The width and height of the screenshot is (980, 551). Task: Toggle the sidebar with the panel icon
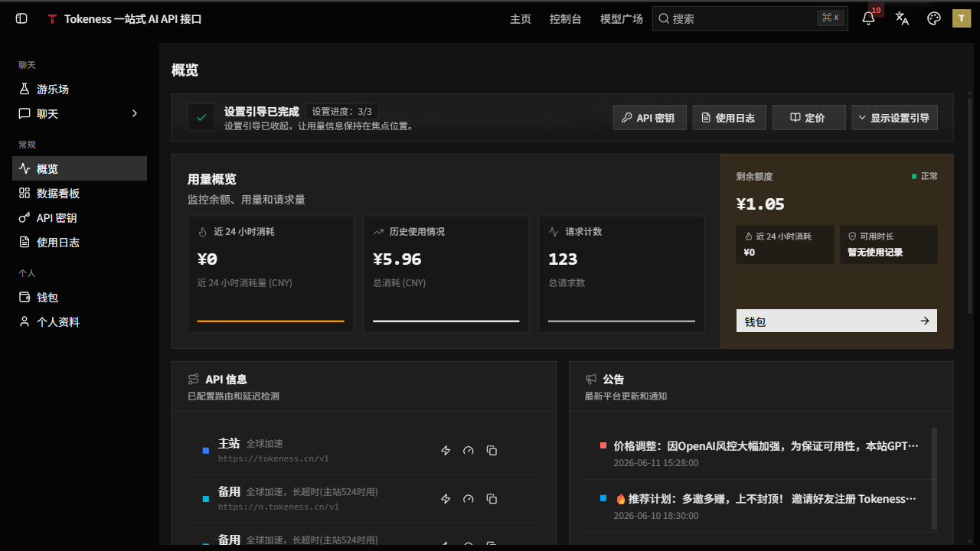click(21, 18)
